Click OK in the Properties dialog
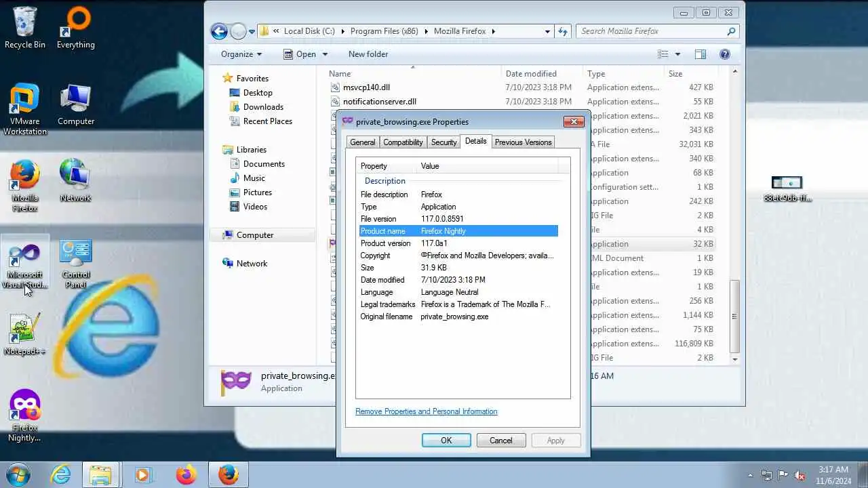This screenshot has width=868, height=488. coord(446,441)
